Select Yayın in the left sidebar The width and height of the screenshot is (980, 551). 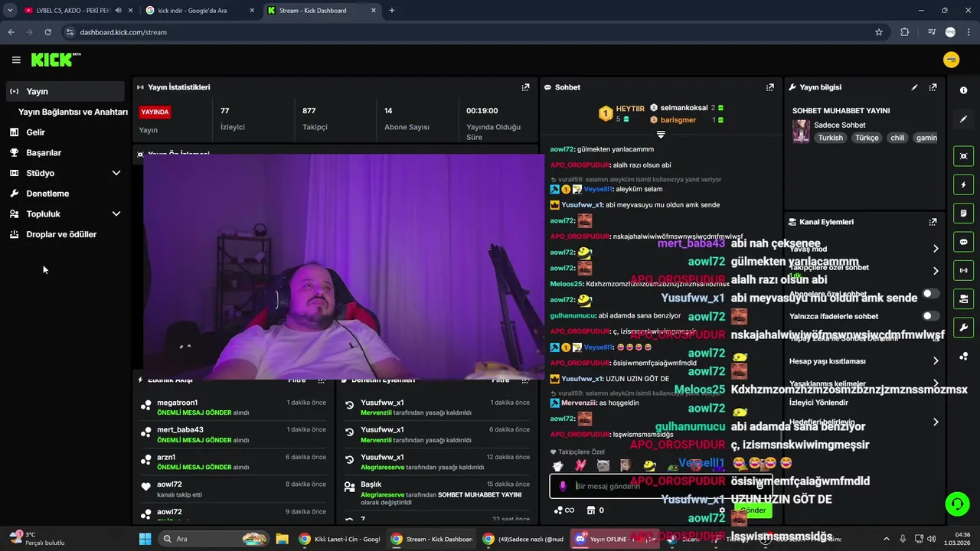(x=65, y=91)
